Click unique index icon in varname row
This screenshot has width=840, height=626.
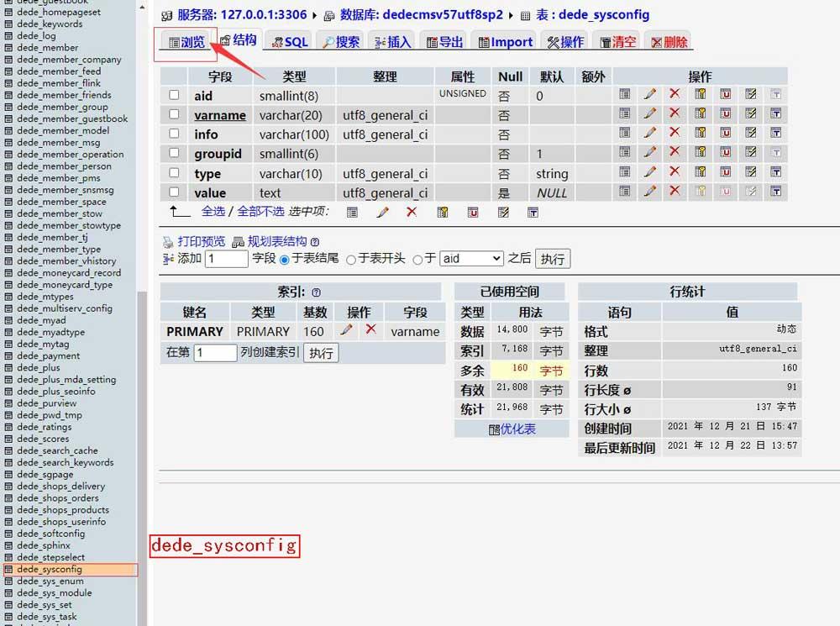pos(726,113)
